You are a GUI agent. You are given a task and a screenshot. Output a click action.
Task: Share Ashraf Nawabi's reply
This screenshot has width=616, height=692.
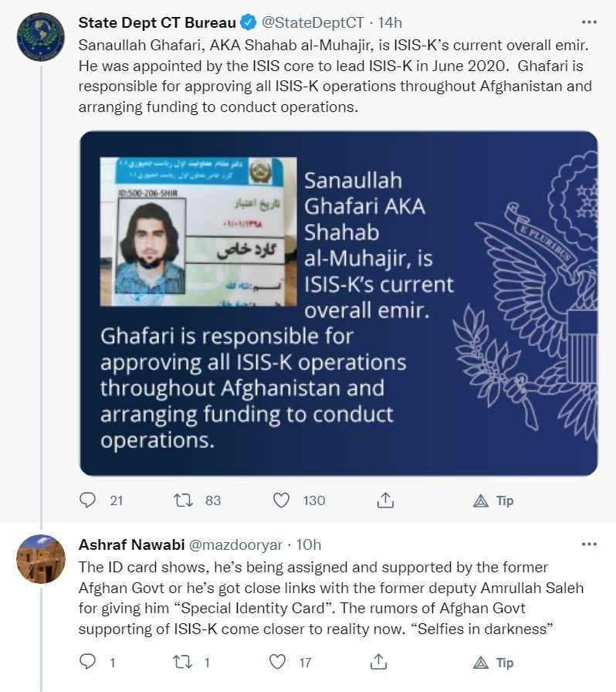(x=378, y=662)
